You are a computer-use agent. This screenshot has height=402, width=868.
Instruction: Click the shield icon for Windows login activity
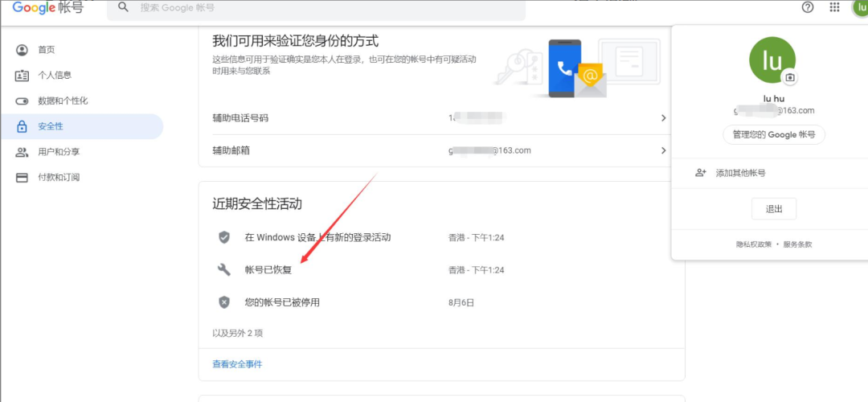(x=223, y=237)
